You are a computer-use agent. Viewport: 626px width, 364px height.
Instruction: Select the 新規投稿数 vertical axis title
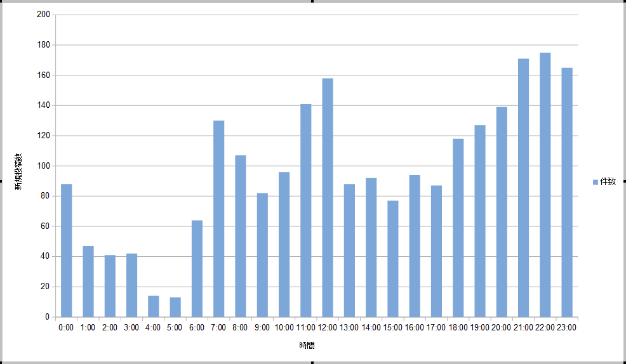[x=19, y=171]
